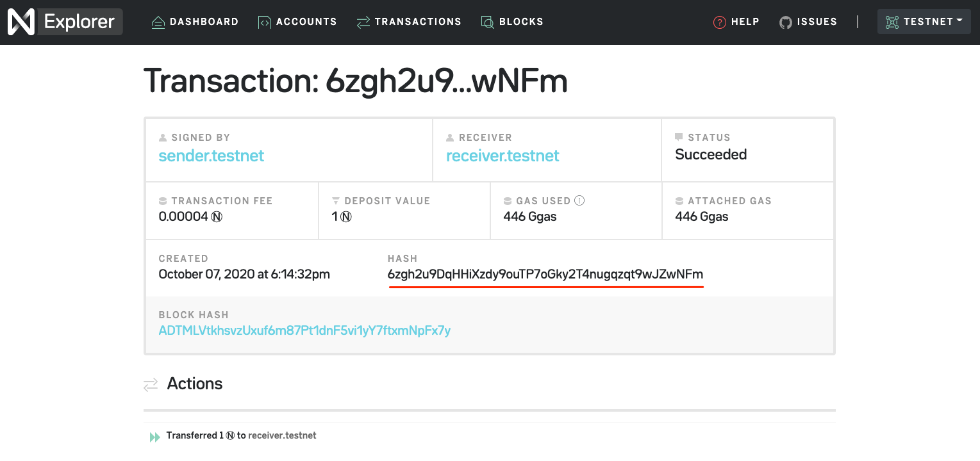Open the info tooltip icon next to GAS USED
The height and width of the screenshot is (461, 980).
(580, 200)
